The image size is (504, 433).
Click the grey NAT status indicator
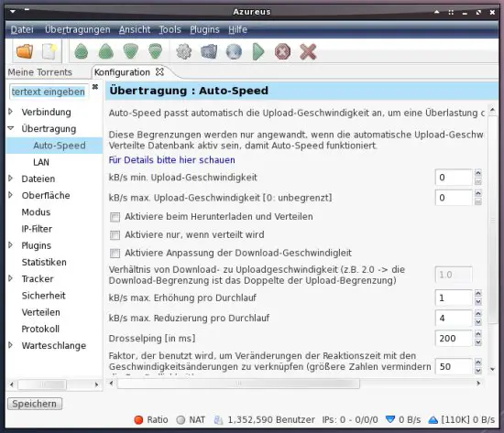click(x=181, y=419)
